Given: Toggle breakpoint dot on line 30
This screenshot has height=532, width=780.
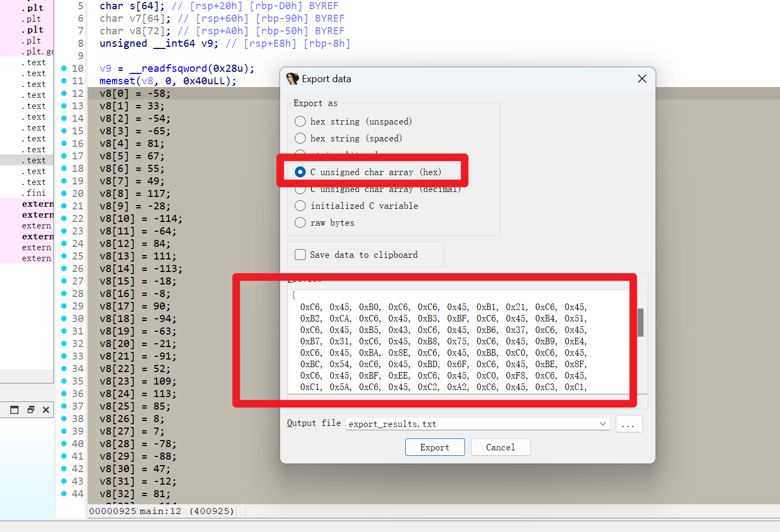Looking at the screenshot, I should click(64, 318).
